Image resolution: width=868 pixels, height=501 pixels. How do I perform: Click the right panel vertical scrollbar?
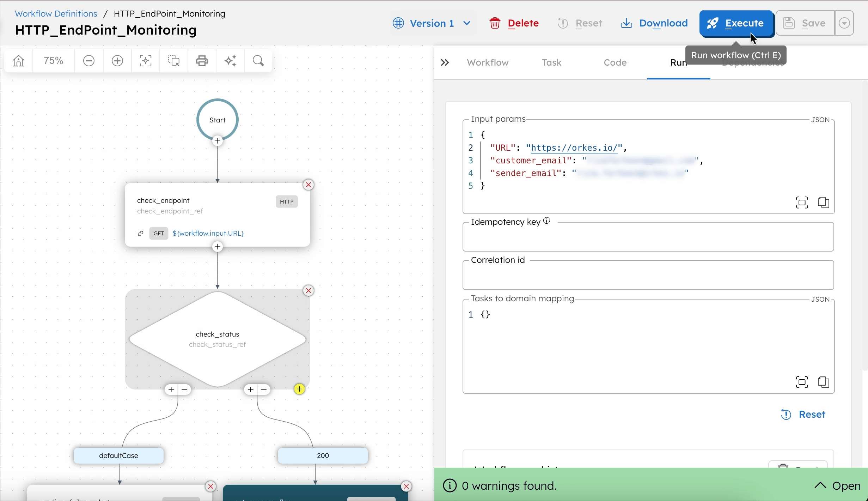click(864, 226)
